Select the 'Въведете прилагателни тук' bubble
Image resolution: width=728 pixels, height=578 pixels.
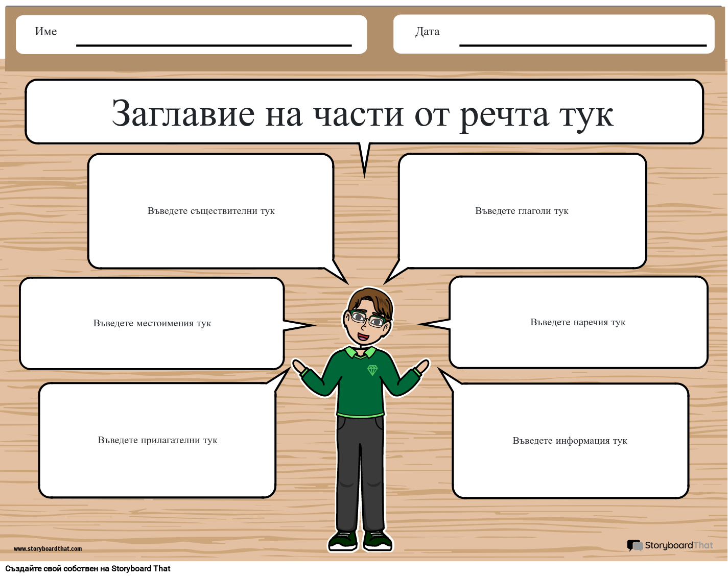(x=157, y=440)
